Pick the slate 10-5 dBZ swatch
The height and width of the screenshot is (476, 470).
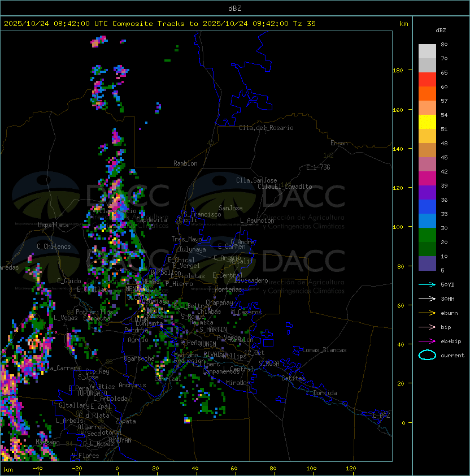(427, 263)
